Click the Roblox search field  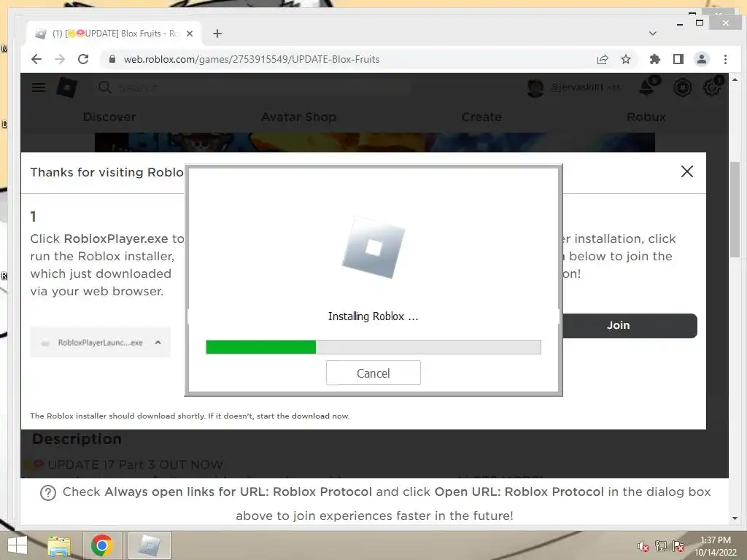pyautogui.click(x=252, y=87)
